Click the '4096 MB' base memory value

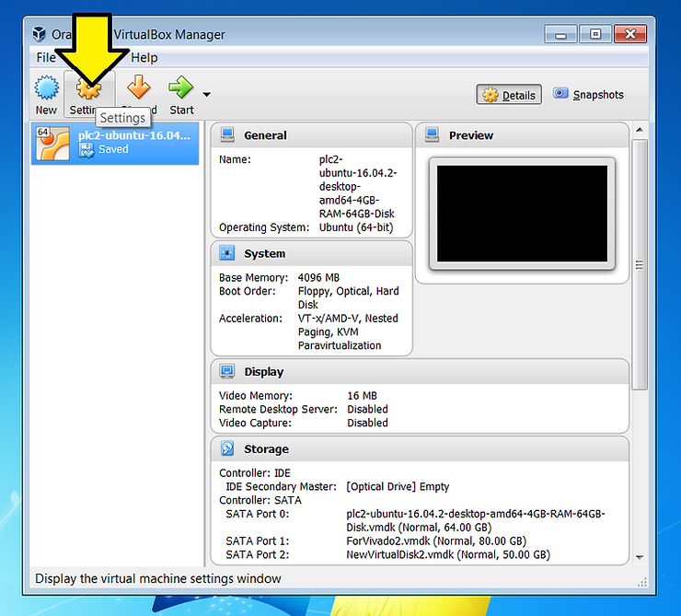pyautogui.click(x=318, y=277)
